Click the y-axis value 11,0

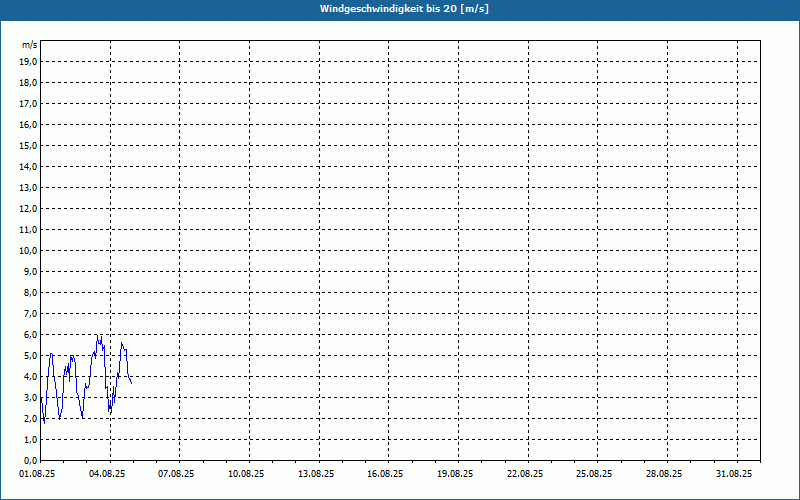coord(28,230)
